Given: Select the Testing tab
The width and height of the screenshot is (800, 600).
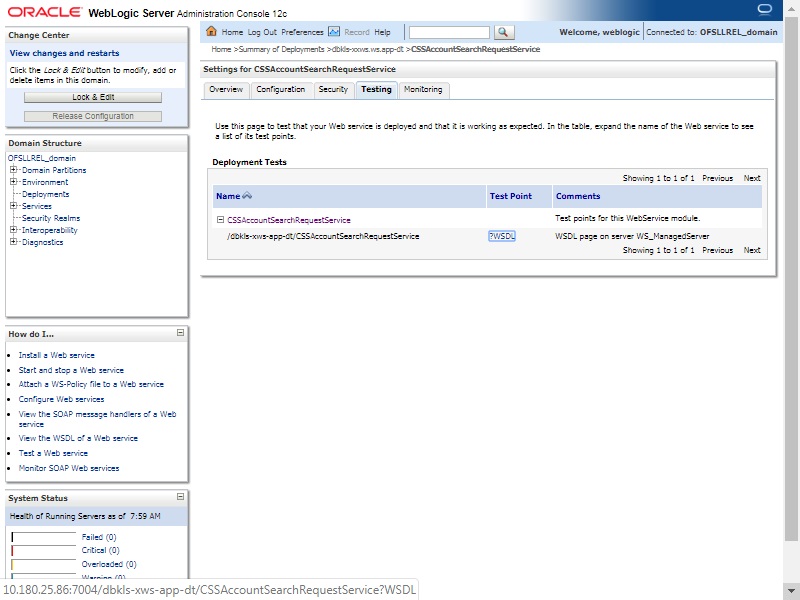Looking at the screenshot, I should 377,89.
